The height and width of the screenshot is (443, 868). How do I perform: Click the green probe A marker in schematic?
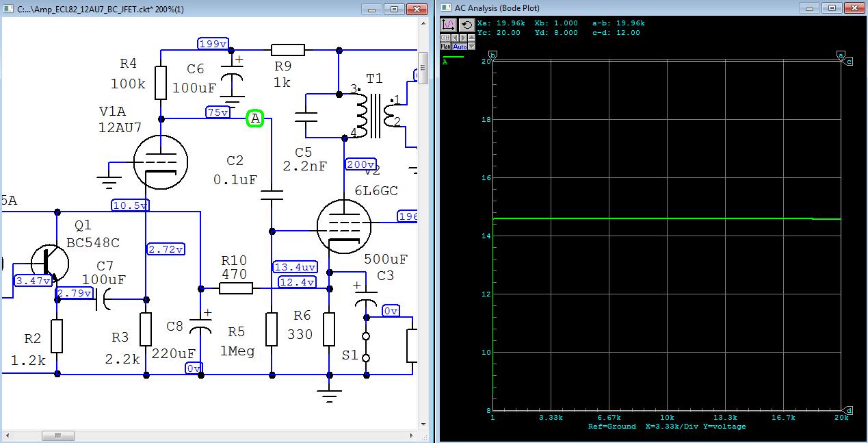255,118
